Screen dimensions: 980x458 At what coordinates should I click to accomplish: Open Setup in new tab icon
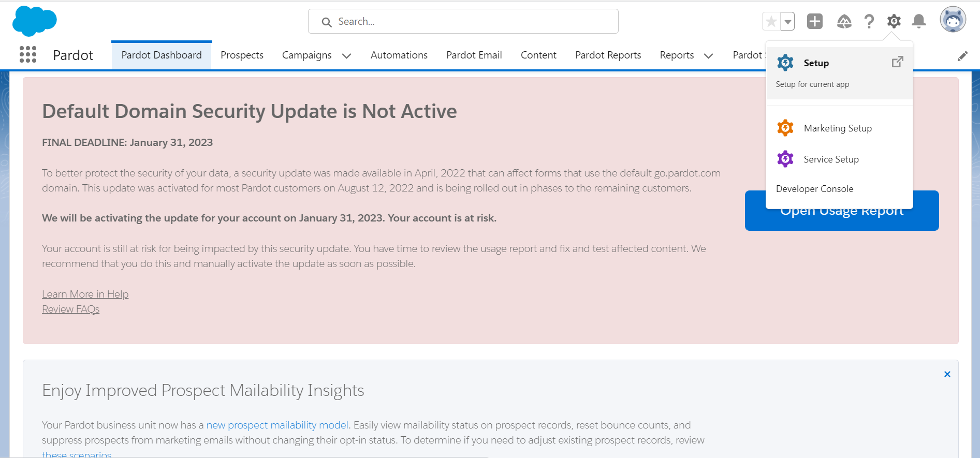pyautogui.click(x=898, y=62)
